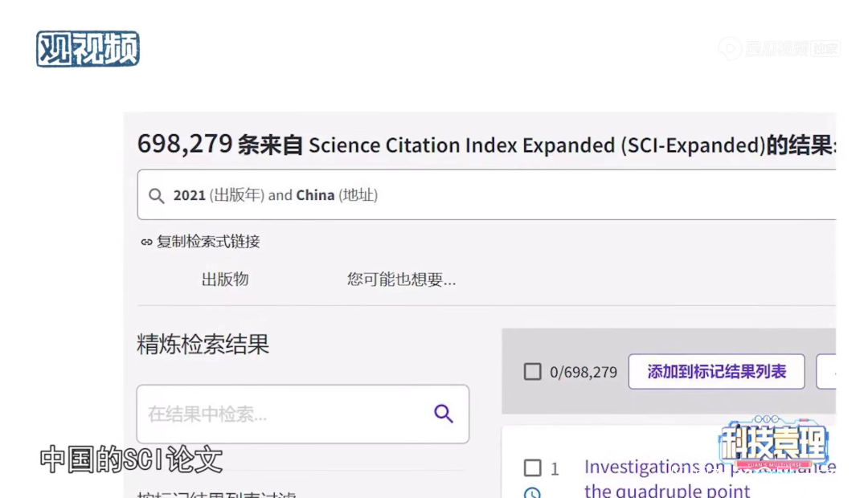Click the 精炼检索结果 heading
868x498 pixels.
203,344
